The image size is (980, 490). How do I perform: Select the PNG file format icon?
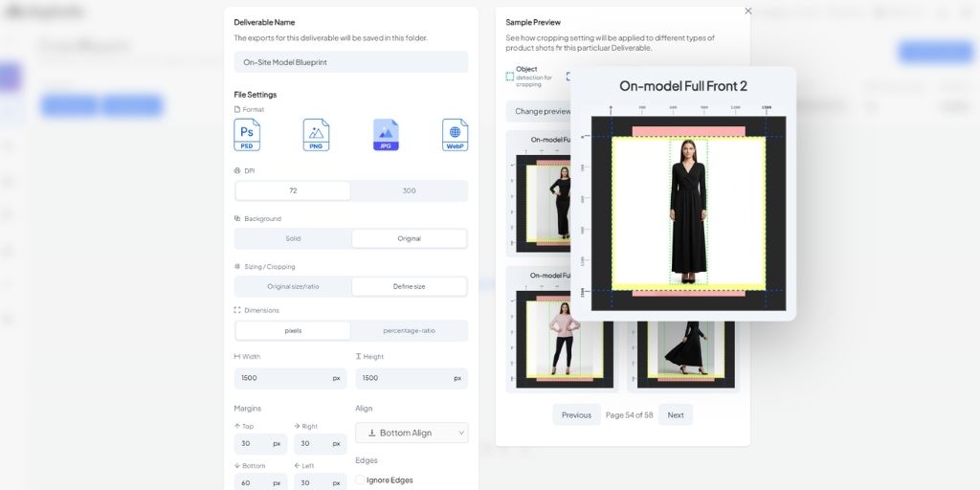click(316, 135)
